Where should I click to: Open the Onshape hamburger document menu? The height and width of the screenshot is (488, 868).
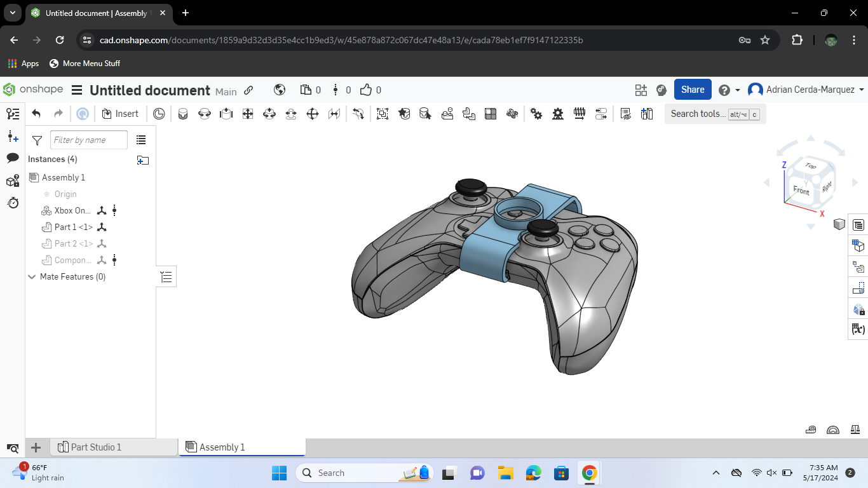[x=77, y=90]
